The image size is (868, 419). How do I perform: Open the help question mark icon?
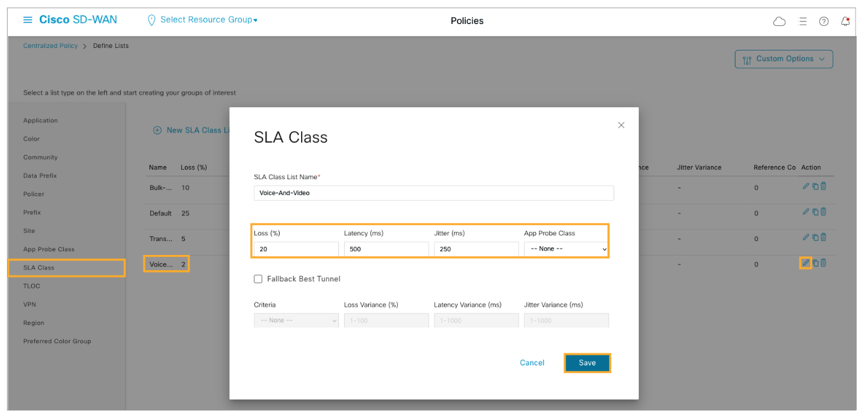pos(824,21)
